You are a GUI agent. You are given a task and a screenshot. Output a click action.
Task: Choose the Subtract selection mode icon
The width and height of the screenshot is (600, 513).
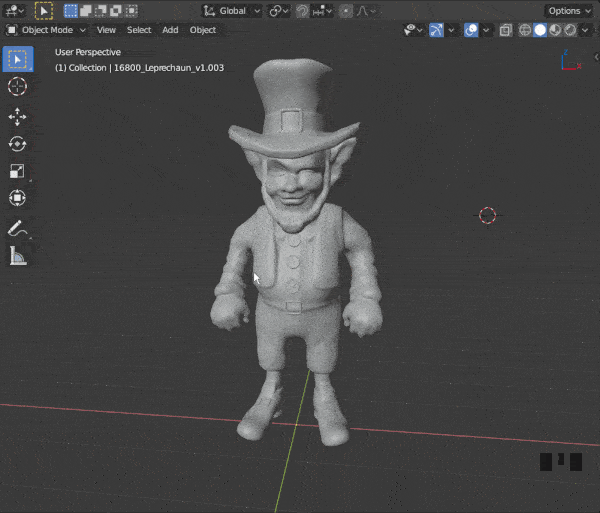pos(101,11)
